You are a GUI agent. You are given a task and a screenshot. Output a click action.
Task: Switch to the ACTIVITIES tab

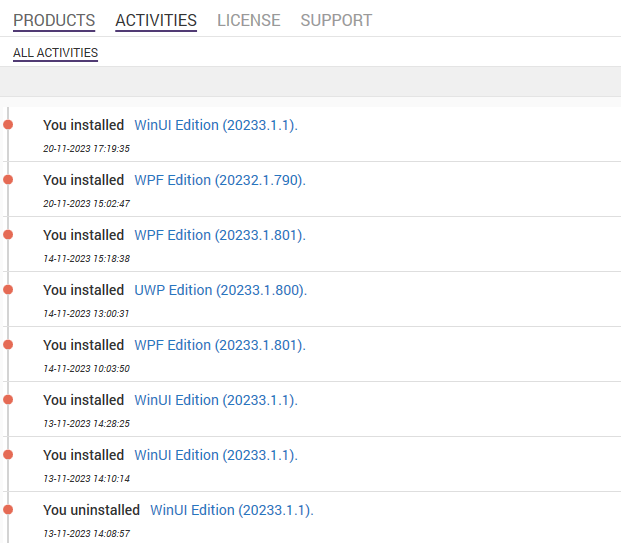[x=156, y=20]
